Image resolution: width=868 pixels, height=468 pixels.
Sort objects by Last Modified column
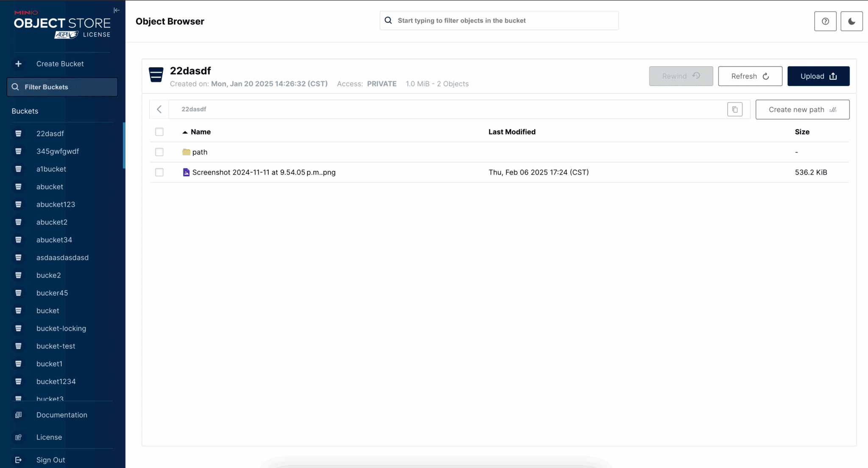(512, 132)
